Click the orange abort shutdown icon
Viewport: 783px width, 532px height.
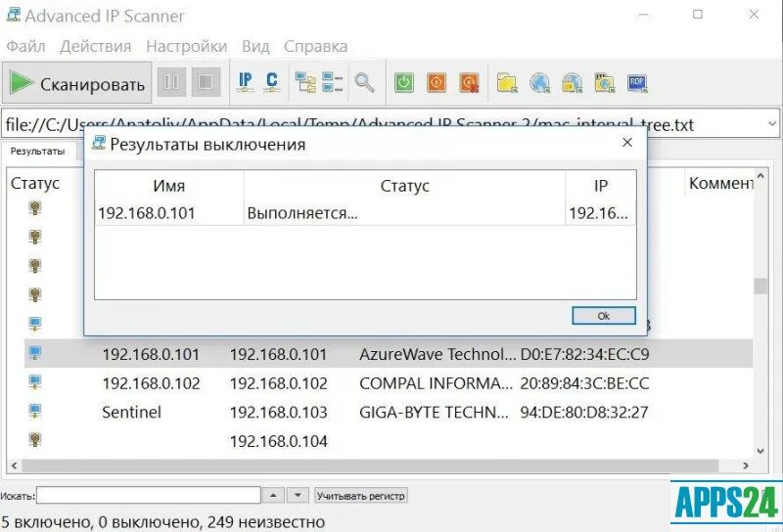coord(470,83)
